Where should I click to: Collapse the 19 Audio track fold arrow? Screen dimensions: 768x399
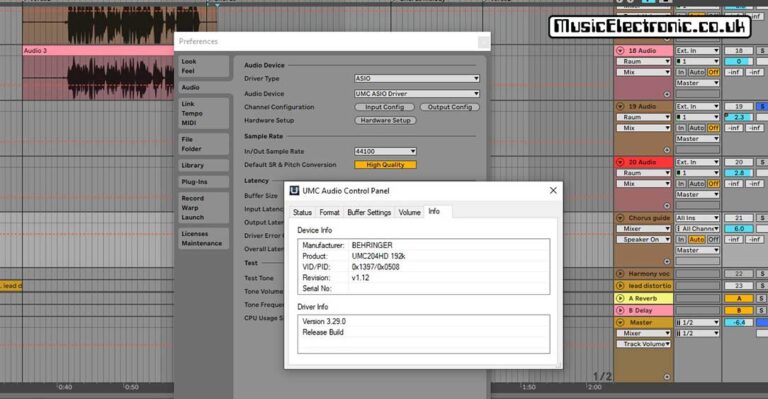(620, 106)
